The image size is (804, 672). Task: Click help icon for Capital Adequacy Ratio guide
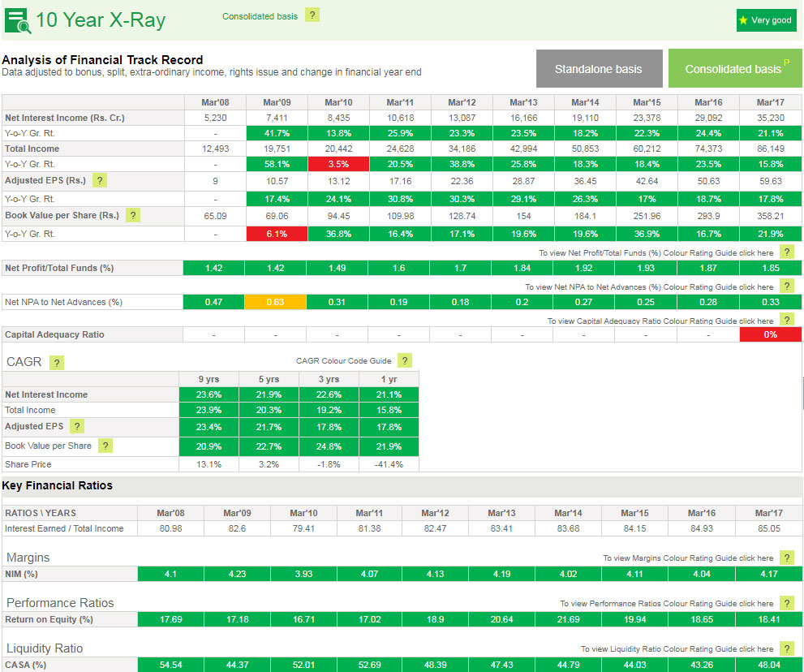coord(786,321)
